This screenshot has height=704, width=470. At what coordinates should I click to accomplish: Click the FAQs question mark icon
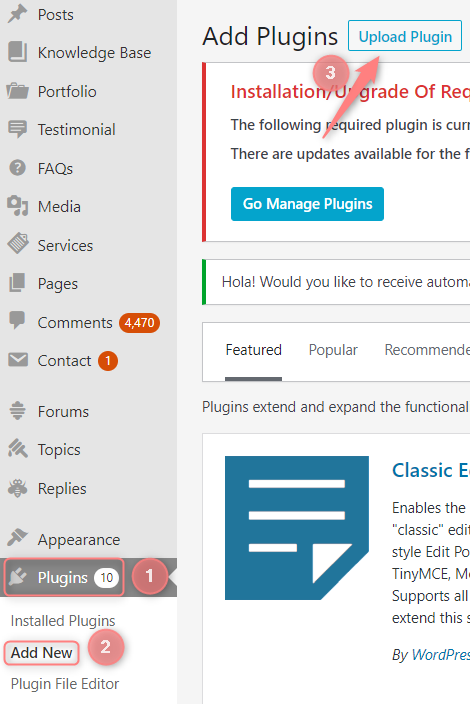coord(18,168)
